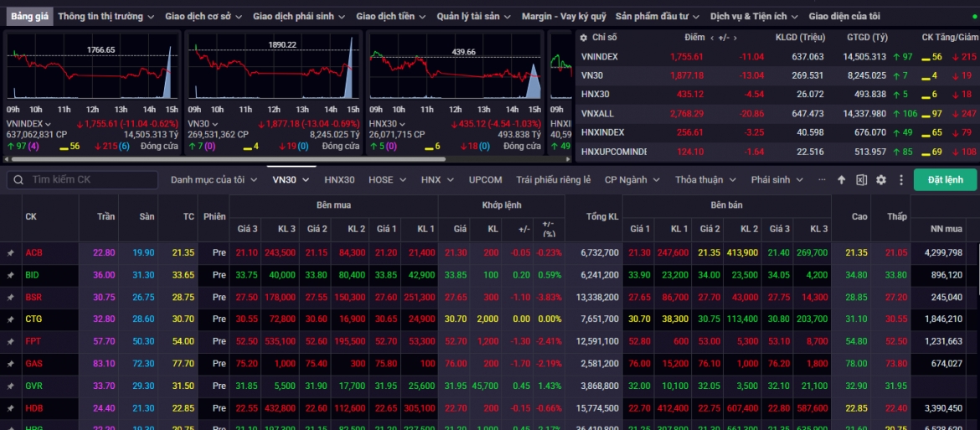Viewport: 980px width, 430px height.
Task: Switch to the UPCOM tab
Action: click(x=486, y=180)
